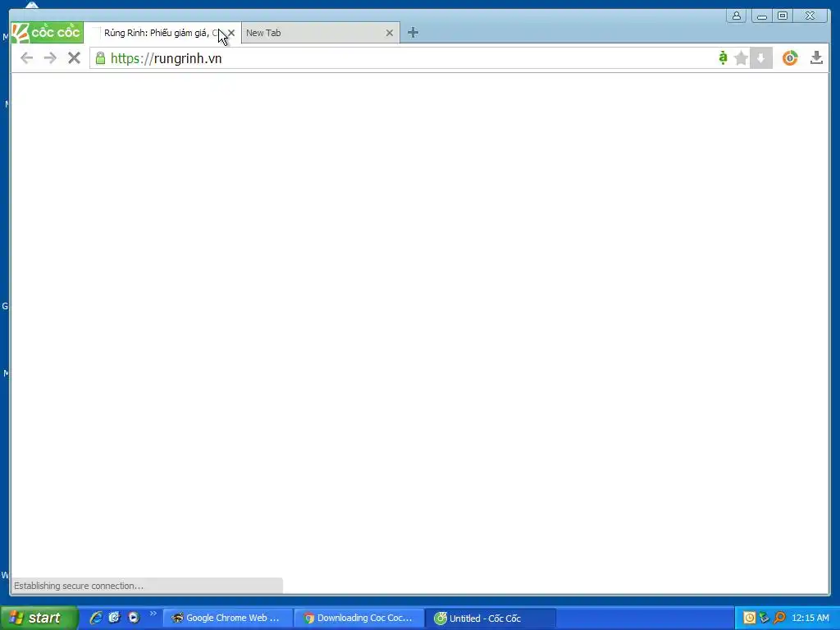Viewport: 840px width, 630px height.
Task: Open the user profile button
Action: [737, 16]
